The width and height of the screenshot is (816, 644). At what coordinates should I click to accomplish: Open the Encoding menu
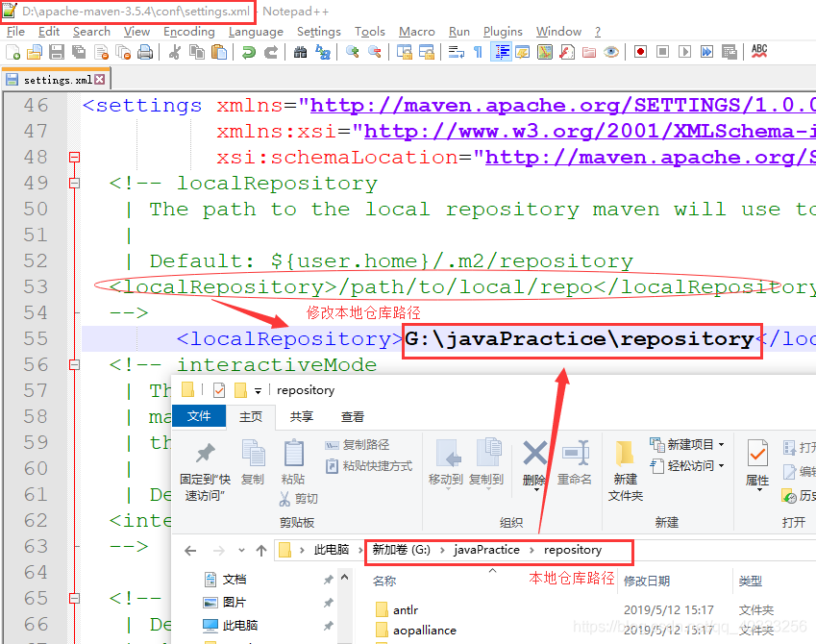[x=189, y=32]
